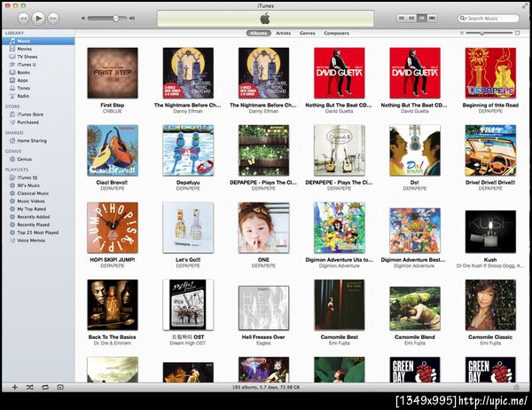Select the Depafuyu album cover
Image resolution: width=532 pixels, height=410 pixels.
click(x=188, y=150)
